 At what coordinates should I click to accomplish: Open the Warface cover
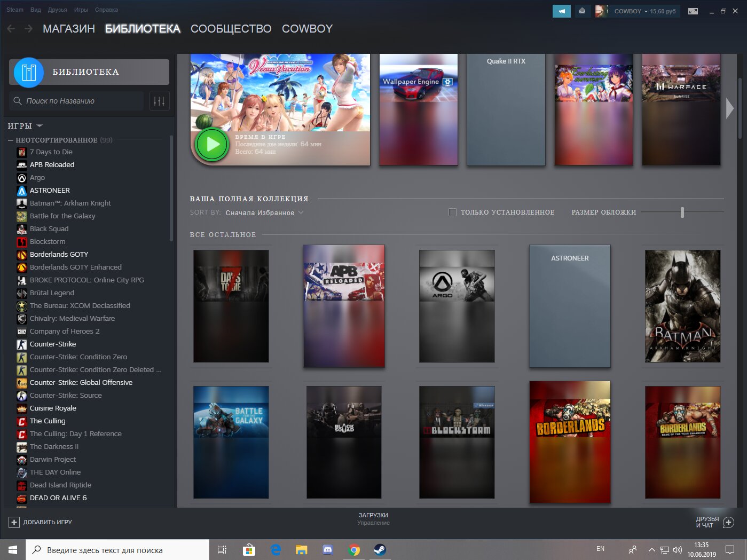(x=681, y=109)
